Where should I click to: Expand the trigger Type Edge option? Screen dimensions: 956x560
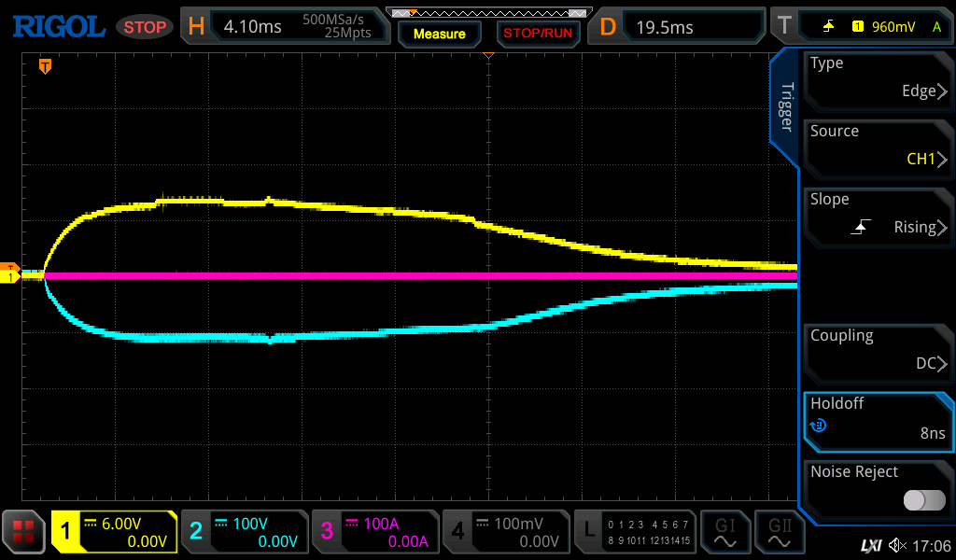coord(878,77)
